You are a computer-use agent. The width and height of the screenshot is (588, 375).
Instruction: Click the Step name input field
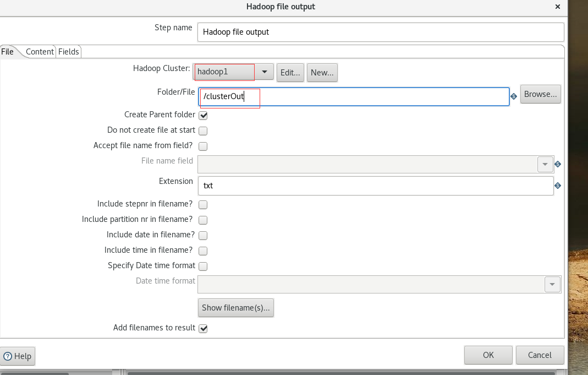click(381, 32)
